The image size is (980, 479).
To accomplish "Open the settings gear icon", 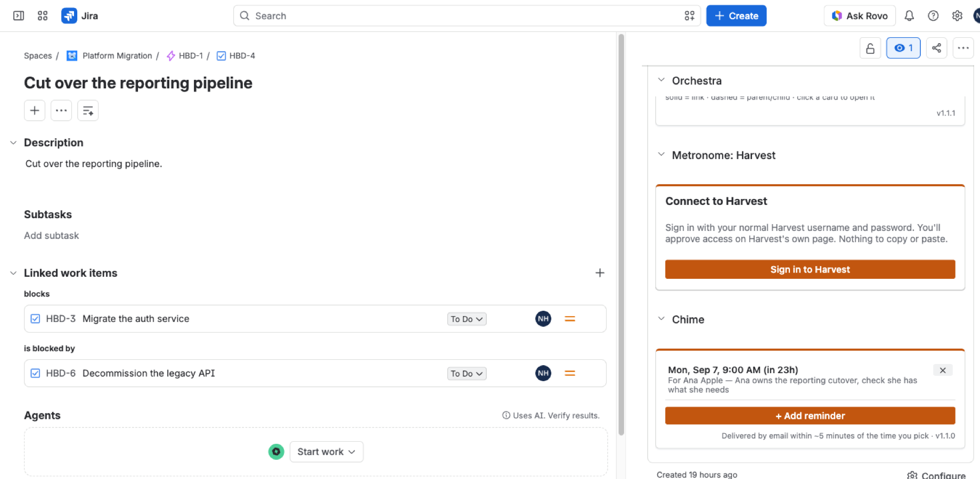I will 957,16.
